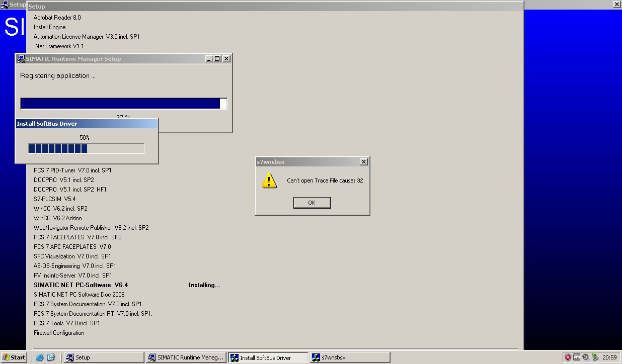The height and width of the screenshot is (364, 622).
Task: Click the Registering application progress bar
Action: pyautogui.click(x=124, y=104)
